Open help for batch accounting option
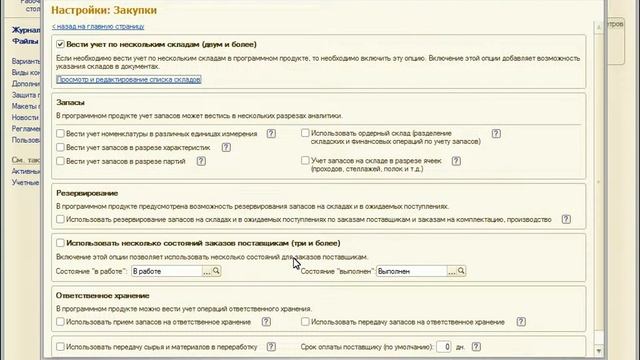Viewport: 640px width, 360px height. pyautogui.click(x=201, y=161)
